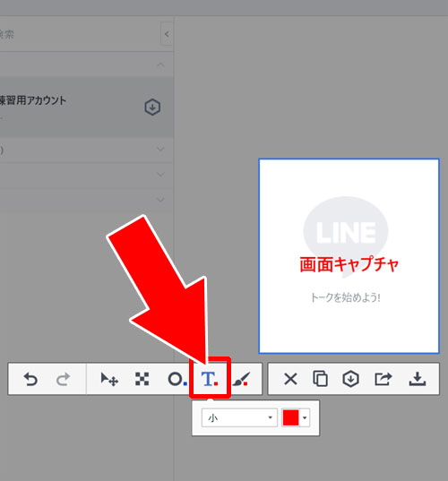
Task: Select the circle shape tool
Action: tap(177, 379)
